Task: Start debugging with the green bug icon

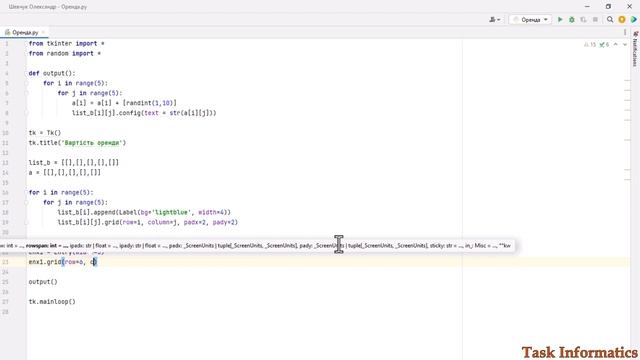Action: (x=572, y=20)
